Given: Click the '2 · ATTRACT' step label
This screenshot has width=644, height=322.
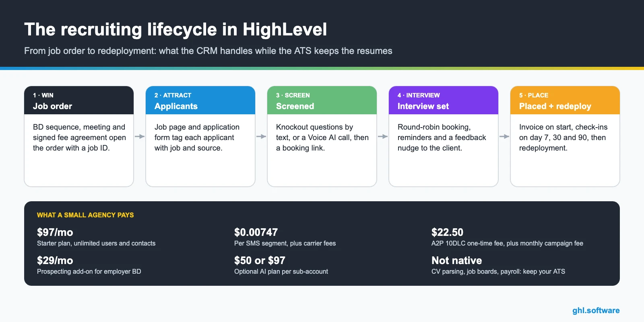Looking at the screenshot, I should point(173,95).
